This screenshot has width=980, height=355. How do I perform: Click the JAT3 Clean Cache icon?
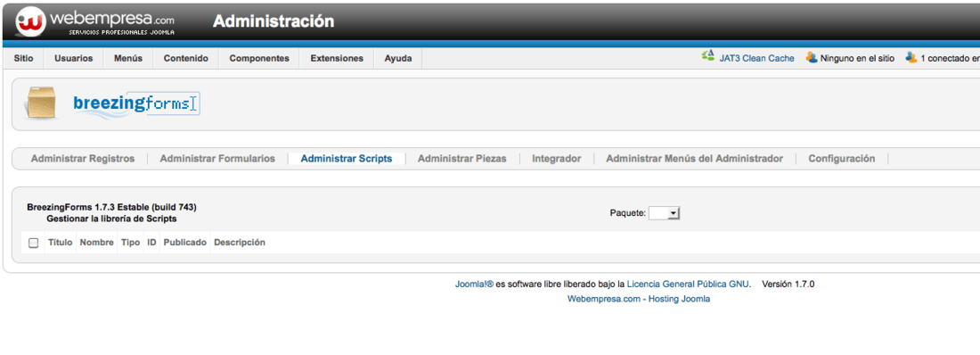[x=707, y=58]
